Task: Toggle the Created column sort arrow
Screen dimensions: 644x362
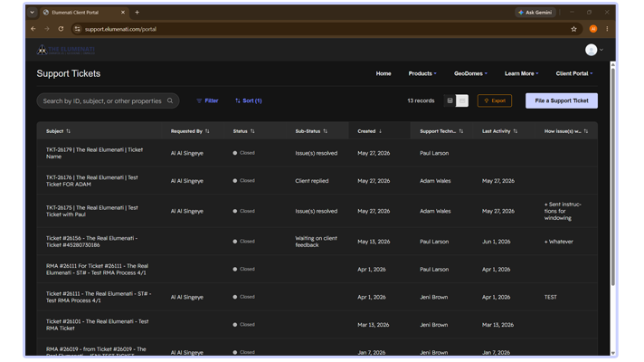Action: click(380, 131)
